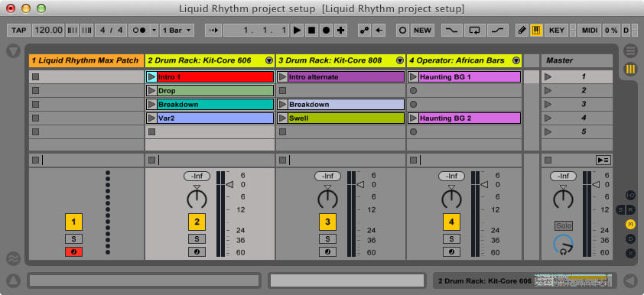Unfold the Kit-Core 808 track arrow

point(400,60)
